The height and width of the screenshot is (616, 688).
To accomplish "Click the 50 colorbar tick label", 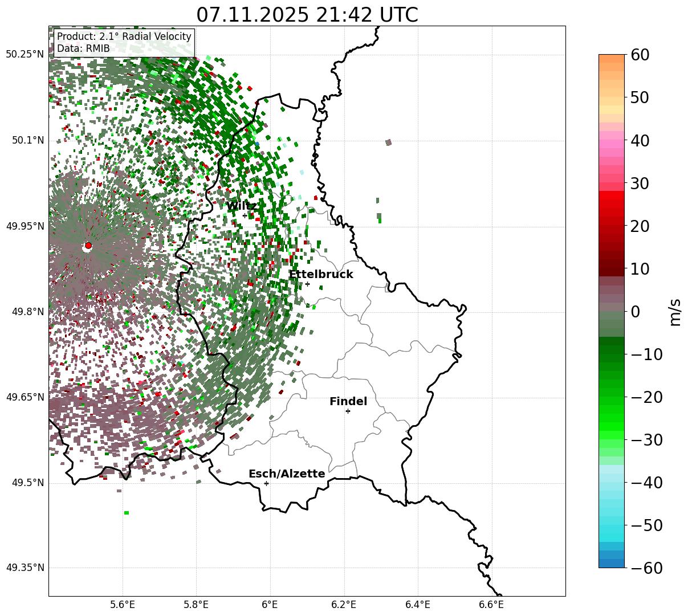I will 641,97.
